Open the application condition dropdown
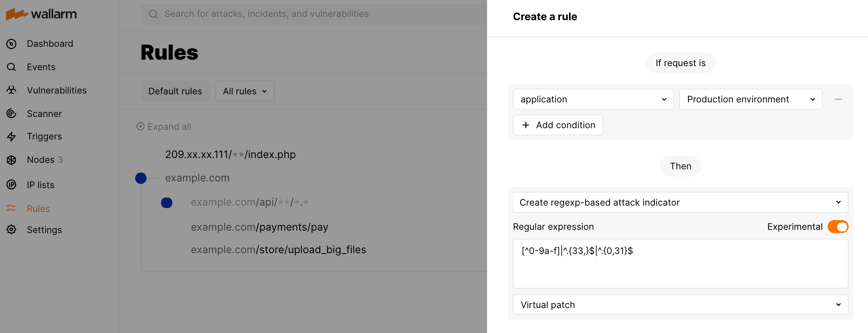This screenshot has height=333, width=868. point(593,99)
